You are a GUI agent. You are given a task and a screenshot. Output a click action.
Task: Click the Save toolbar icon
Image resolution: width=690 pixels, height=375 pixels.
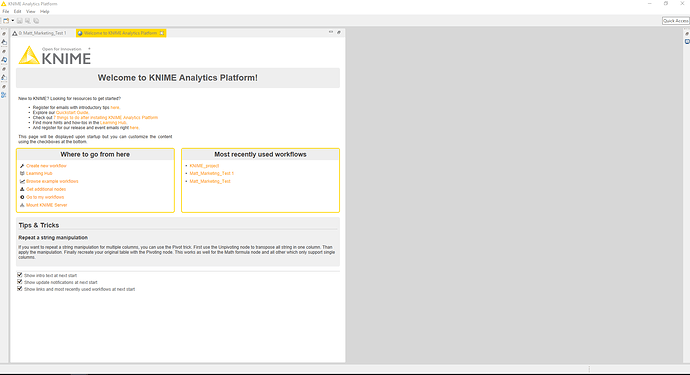tap(20, 21)
